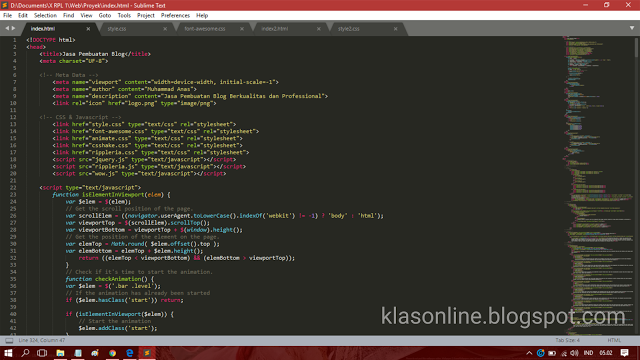Open Google Chrome from taskbar

pyautogui.click(x=112, y=353)
